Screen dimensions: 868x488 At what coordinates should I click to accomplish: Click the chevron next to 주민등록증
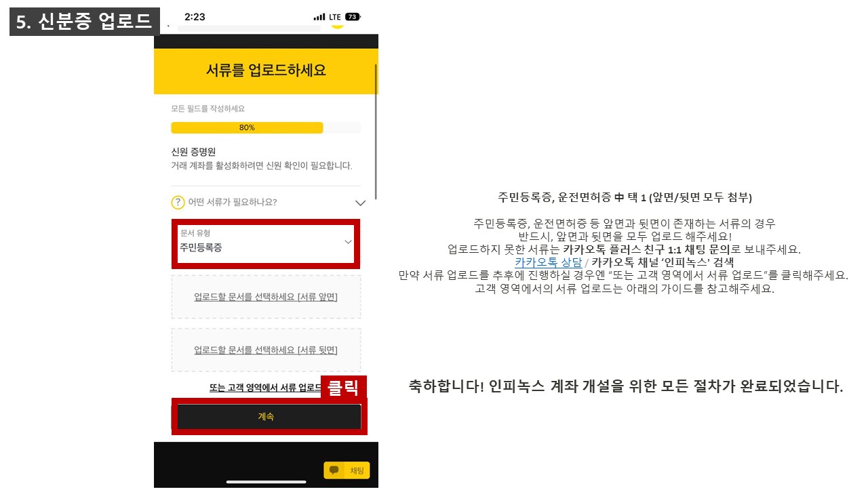348,242
